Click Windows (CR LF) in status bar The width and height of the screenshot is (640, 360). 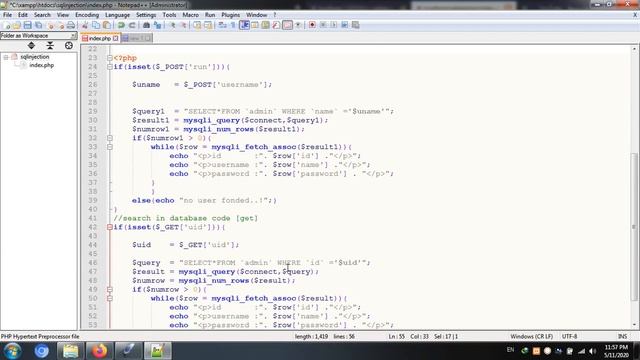pos(531,336)
